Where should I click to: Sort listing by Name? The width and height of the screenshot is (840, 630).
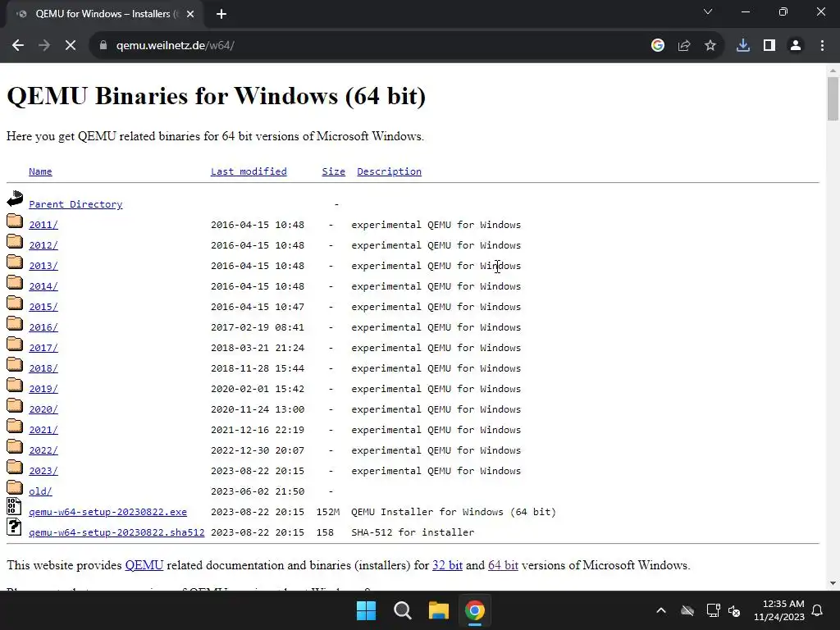click(x=40, y=171)
